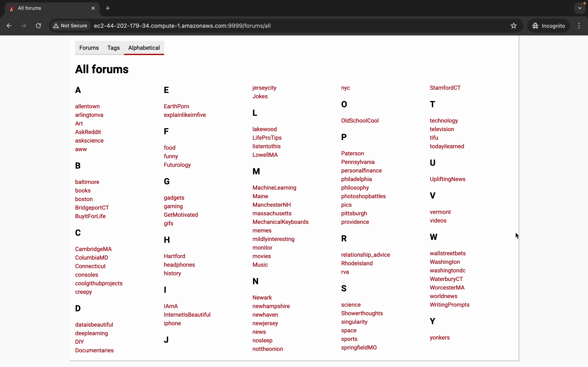The height and width of the screenshot is (367, 588).
Task: Bookmark this page with the star icon
Action: 513,26
